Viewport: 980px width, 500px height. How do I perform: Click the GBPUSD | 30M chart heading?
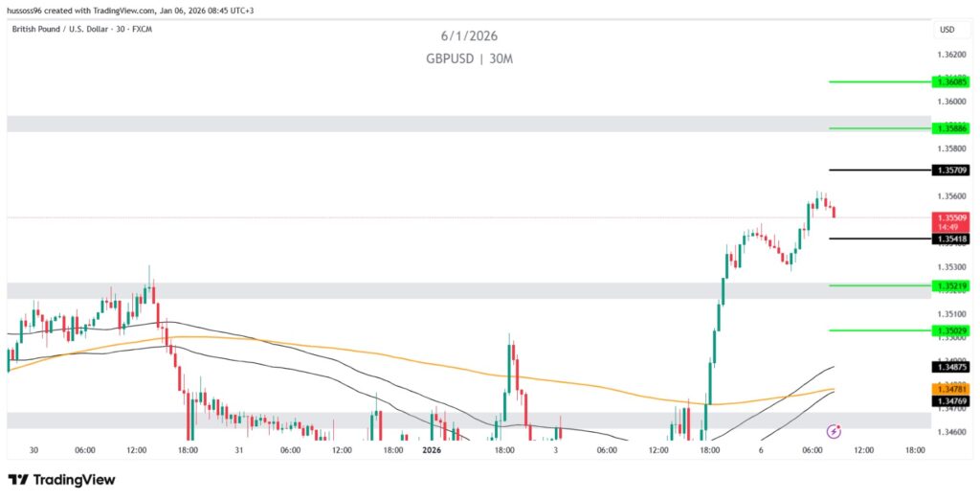pos(469,57)
